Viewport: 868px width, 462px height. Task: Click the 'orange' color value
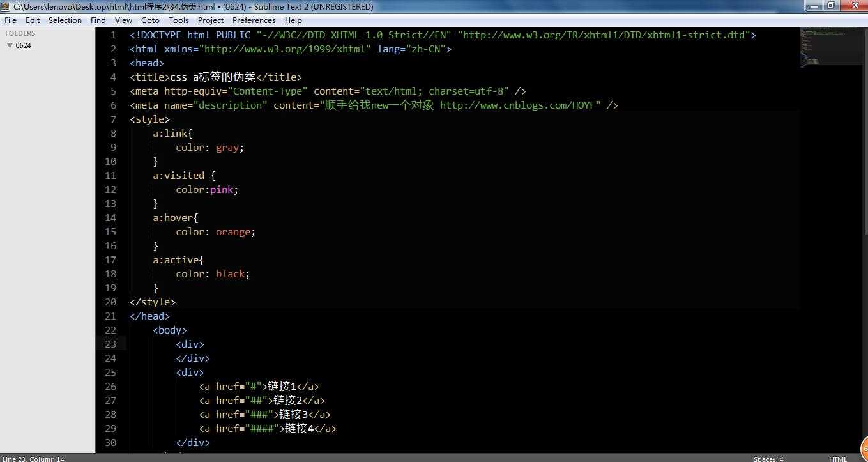232,232
